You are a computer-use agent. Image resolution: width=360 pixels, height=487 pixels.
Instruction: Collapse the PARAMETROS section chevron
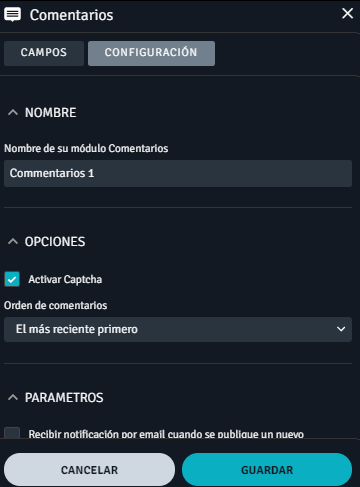(x=13, y=397)
